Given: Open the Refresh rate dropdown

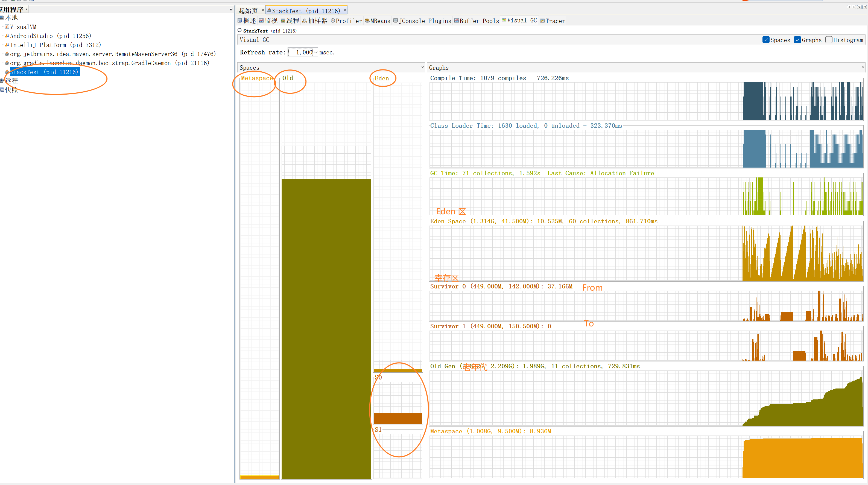Looking at the screenshot, I should pos(315,52).
